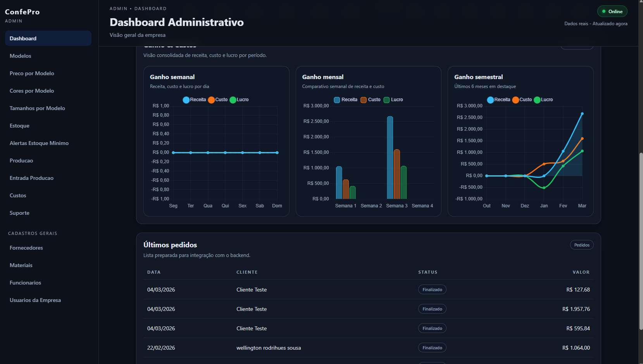Image resolution: width=643 pixels, height=364 pixels.
Task: Open Funcionarios page
Action: [x=48, y=283]
